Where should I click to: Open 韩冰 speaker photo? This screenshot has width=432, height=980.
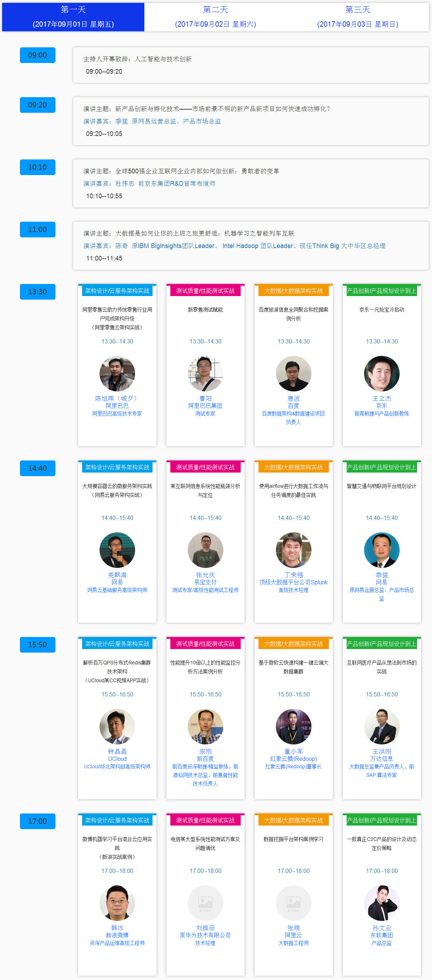117,903
